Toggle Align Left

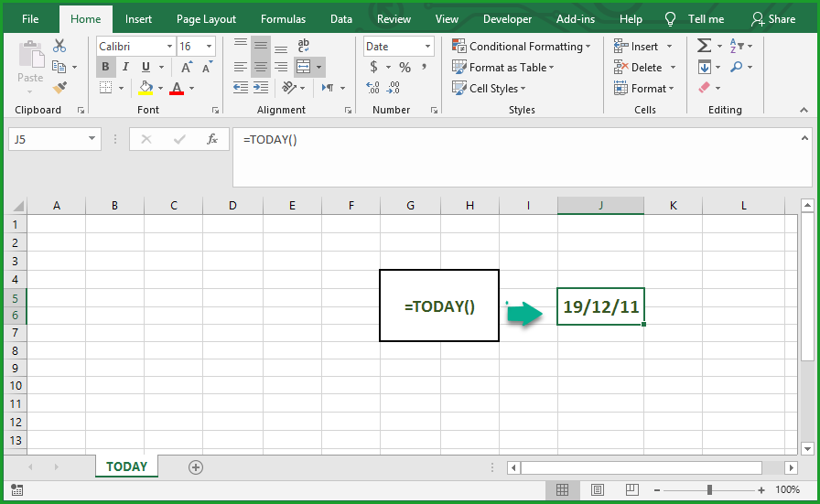pos(241,67)
